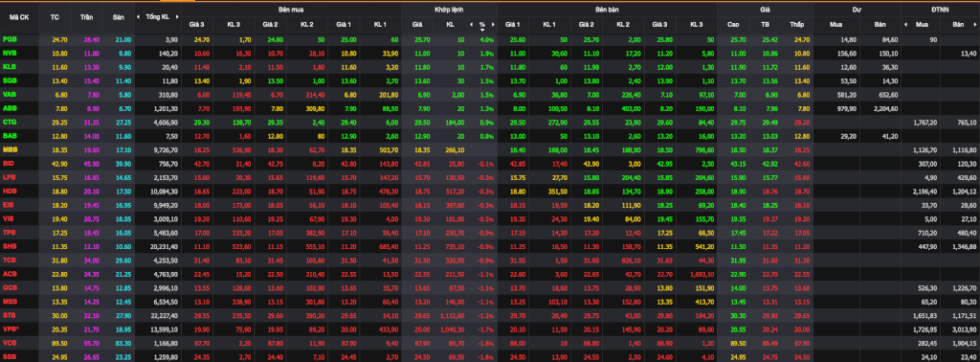This screenshot has height=362, width=980.
Task: Sort by the Mã CK column header
Action: [19, 17]
